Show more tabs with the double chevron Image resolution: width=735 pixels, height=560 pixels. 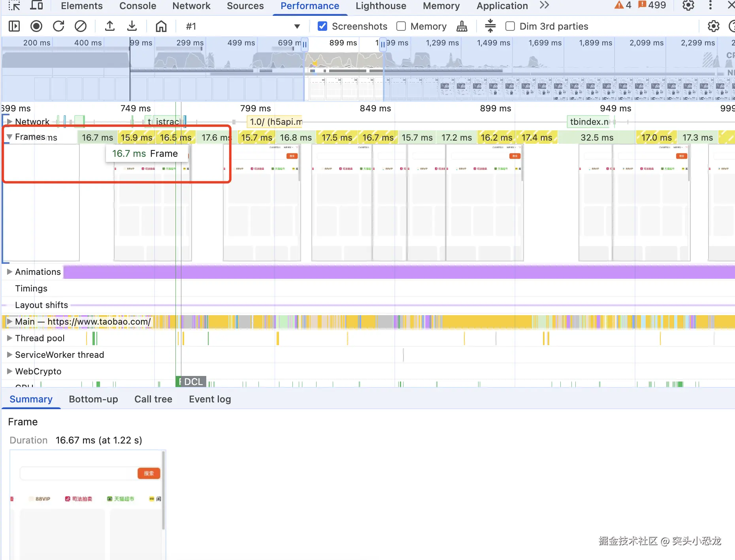click(x=545, y=6)
